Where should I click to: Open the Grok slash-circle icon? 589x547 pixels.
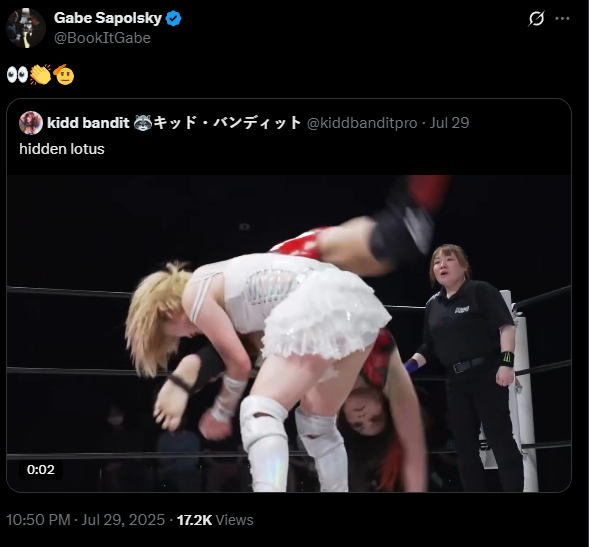pos(536,18)
